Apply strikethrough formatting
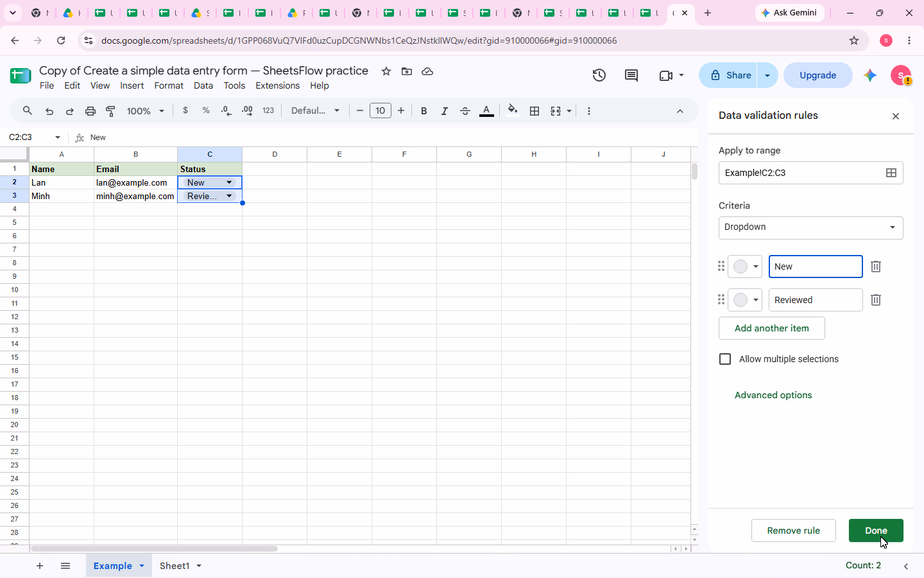924x578 pixels. point(465,111)
